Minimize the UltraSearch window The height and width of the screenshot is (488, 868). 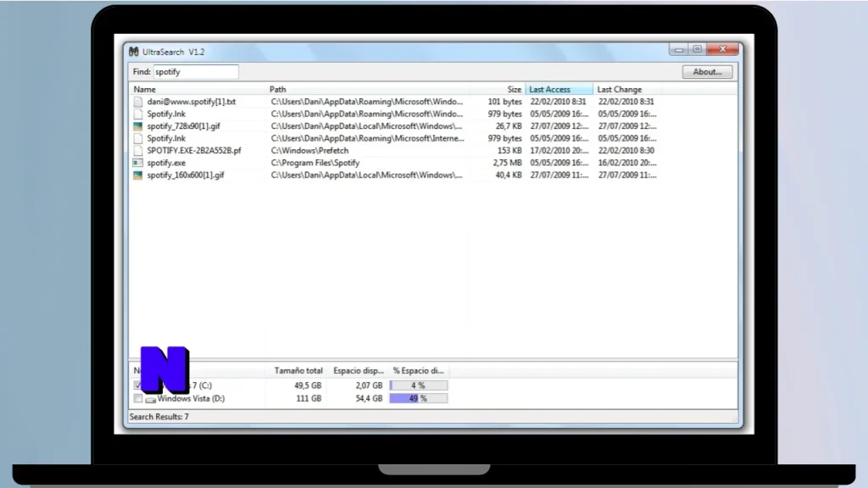[678, 49]
